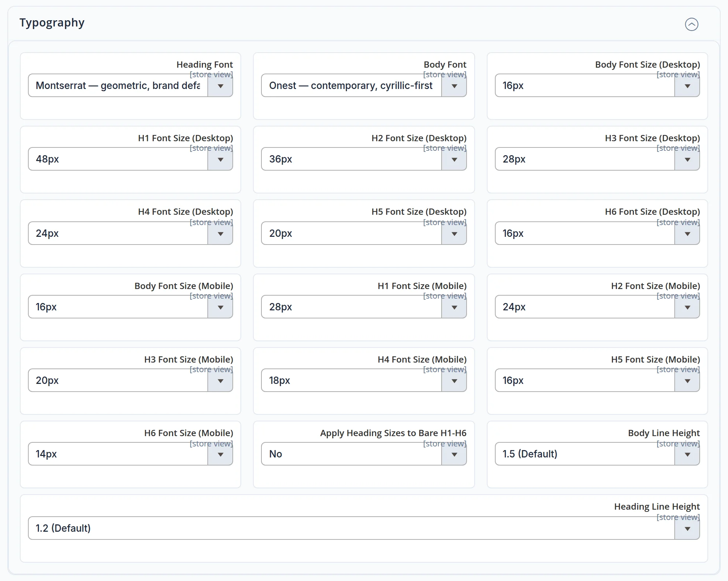This screenshot has height=581, width=728.
Task: Click the Body Font label
Action: (445, 65)
